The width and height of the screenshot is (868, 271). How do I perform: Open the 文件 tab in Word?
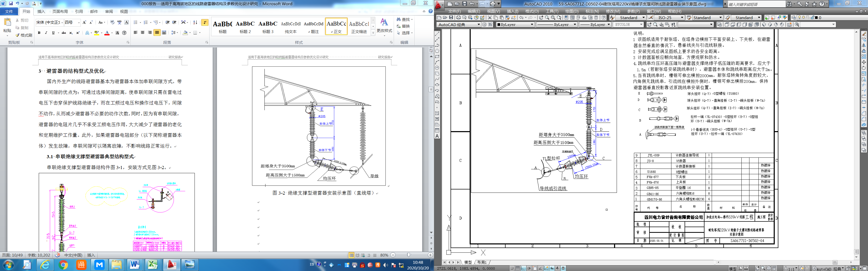click(x=9, y=11)
